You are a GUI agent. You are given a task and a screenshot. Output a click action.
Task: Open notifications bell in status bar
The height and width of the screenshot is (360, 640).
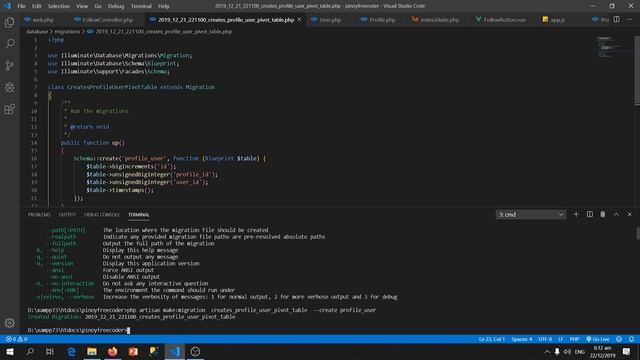631,339
